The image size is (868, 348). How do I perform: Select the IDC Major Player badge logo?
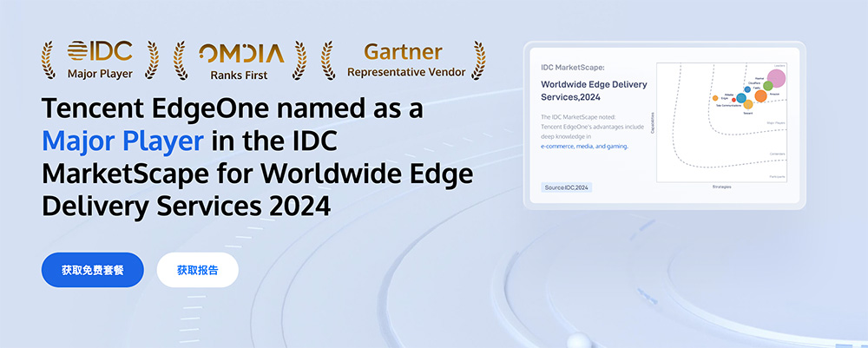click(100, 60)
